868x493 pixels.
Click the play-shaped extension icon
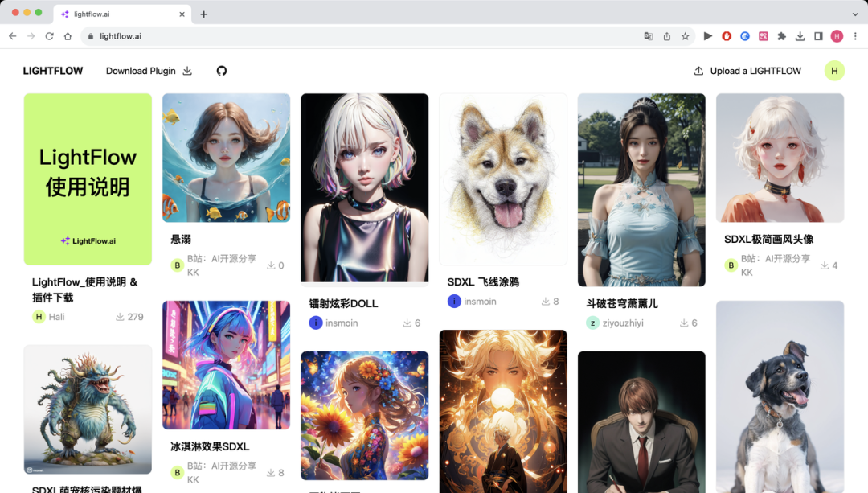click(707, 36)
